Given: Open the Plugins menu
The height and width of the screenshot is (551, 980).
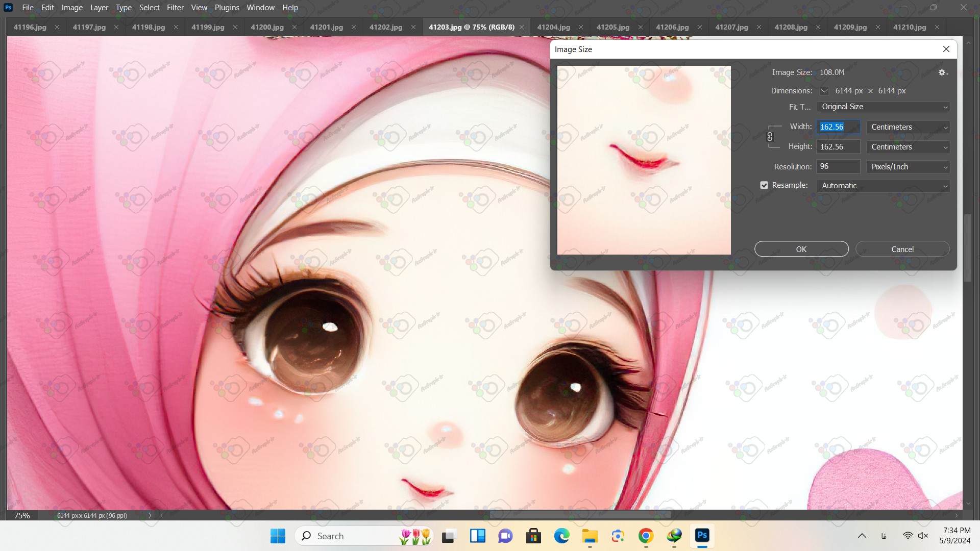Looking at the screenshot, I should [227, 7].
